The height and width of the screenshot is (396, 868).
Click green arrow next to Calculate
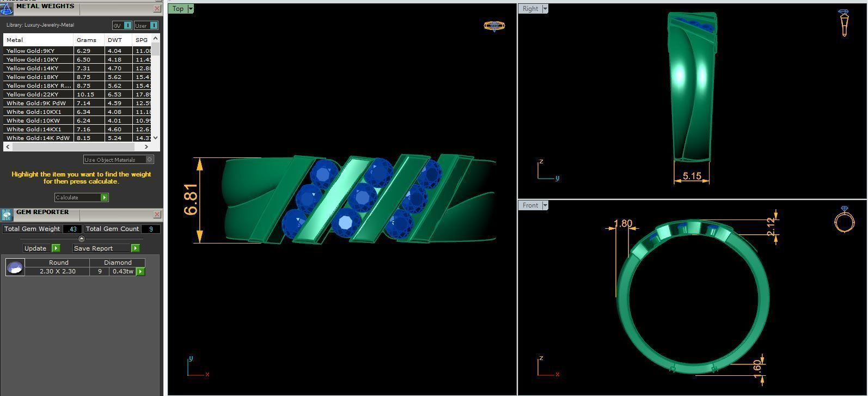[x=105, y=197]
